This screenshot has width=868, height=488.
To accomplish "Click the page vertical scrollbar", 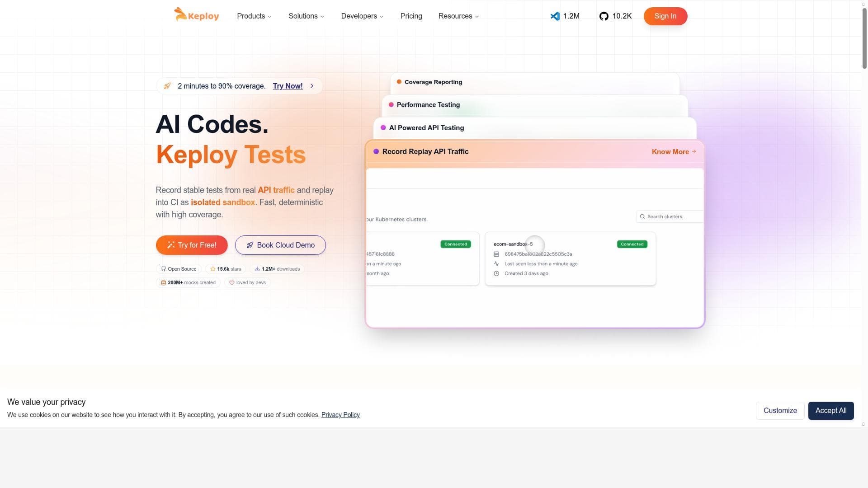I will point(864,38).
